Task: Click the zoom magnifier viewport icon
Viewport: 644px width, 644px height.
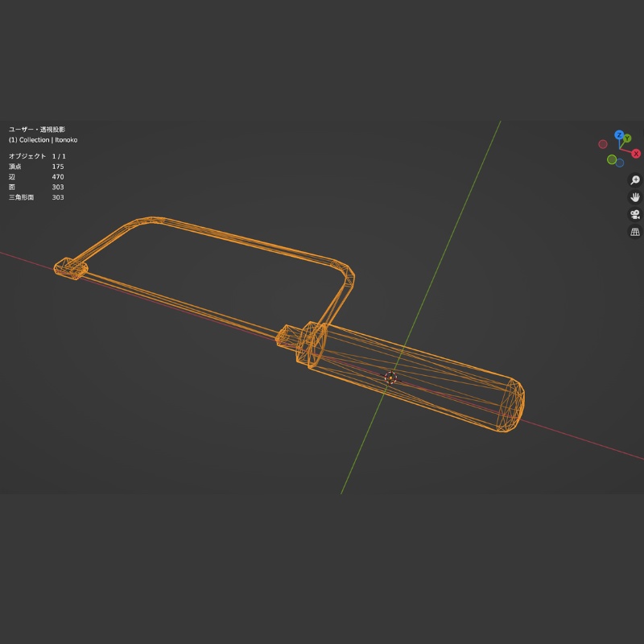Action: pos(635,180)
